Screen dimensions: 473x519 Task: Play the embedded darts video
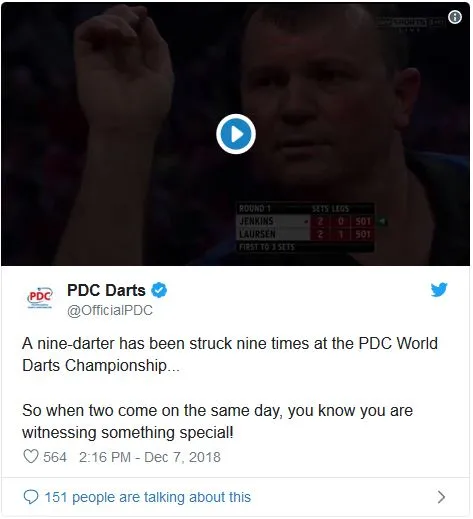click(x=236, y=134)
